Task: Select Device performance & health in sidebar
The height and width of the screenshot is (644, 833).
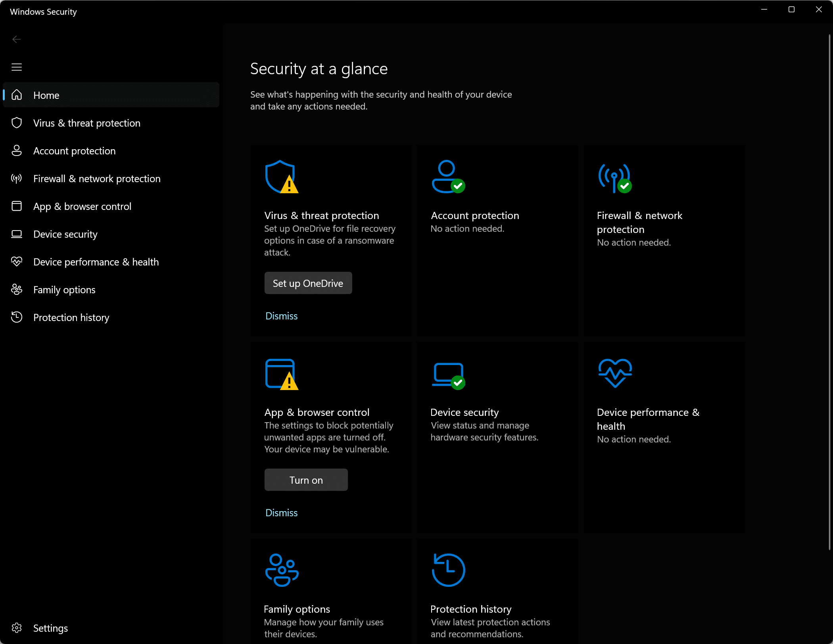Action: 111,261
